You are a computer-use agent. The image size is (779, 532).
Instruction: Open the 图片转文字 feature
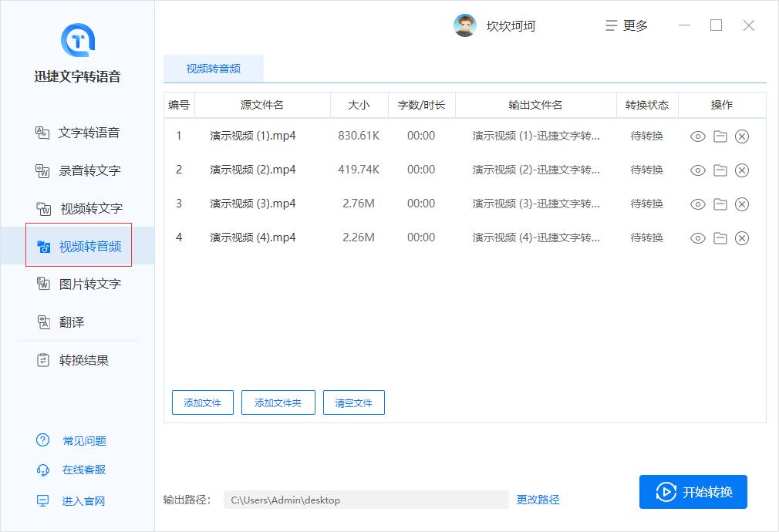click(x=85, y=284)
